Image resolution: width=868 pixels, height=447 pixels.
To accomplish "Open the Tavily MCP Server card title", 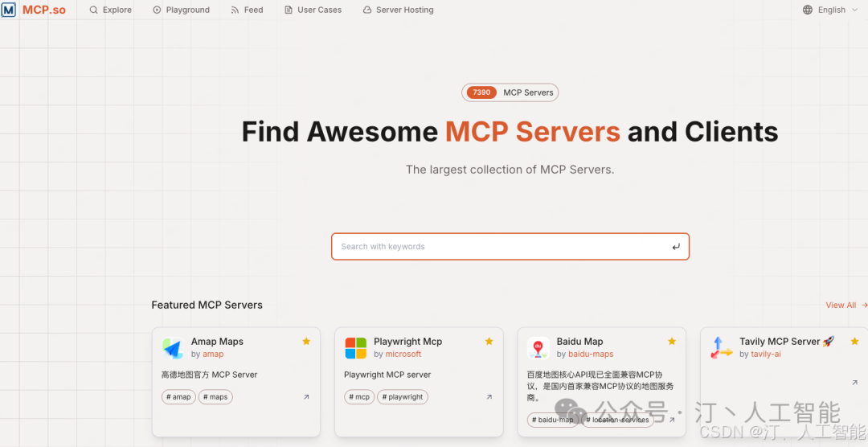I will point(787,342).
